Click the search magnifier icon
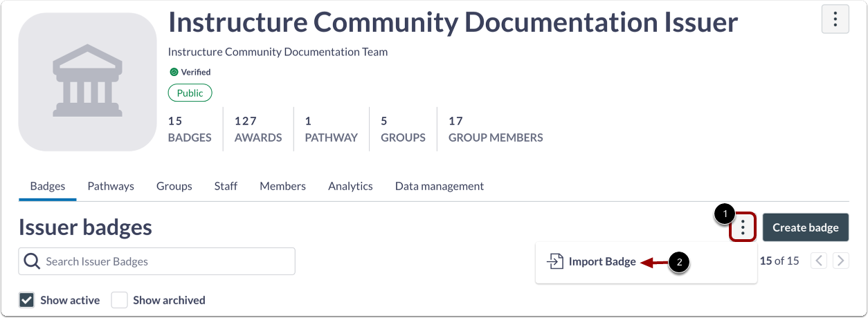This screenshot has width=868, height=318. pyautogui.click(x=32, y=261)
